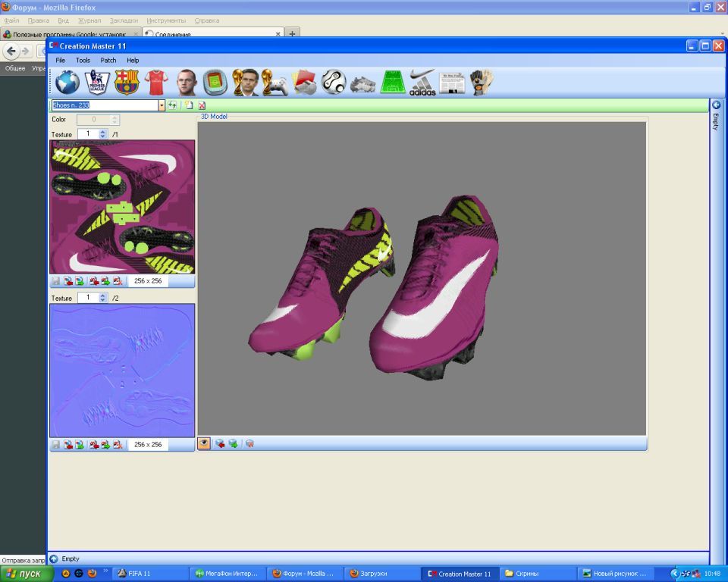Open the goalkeeper gloves editor icon
This screenshot has height=582, width=728.
482,83
